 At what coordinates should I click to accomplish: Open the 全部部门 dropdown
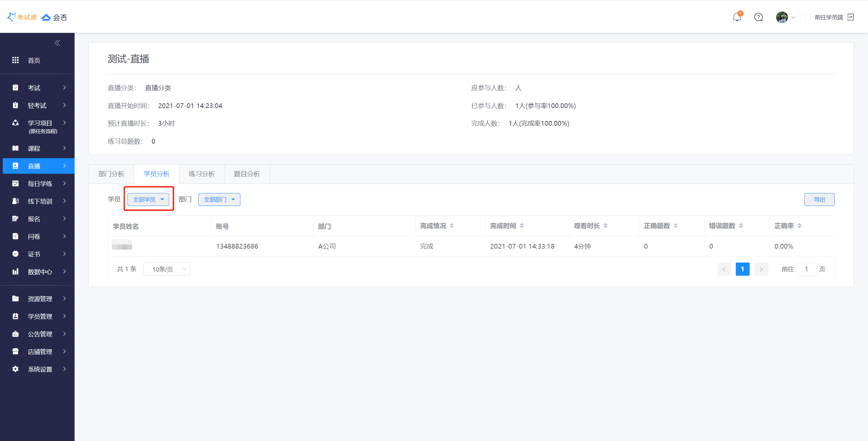click(x=219, y=199)
